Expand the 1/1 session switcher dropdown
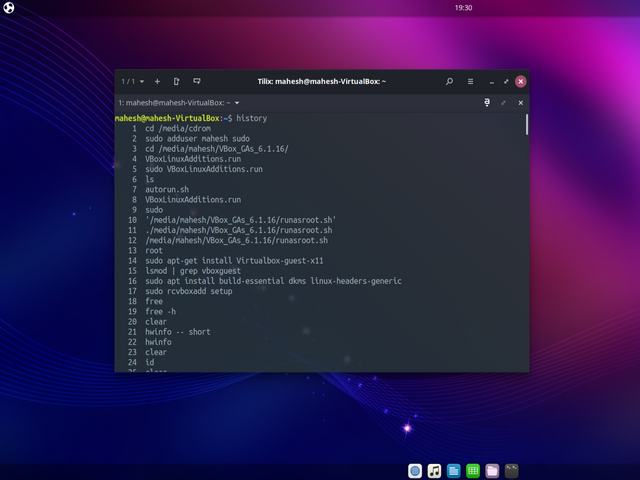640x480 pixels. point(133,81)
